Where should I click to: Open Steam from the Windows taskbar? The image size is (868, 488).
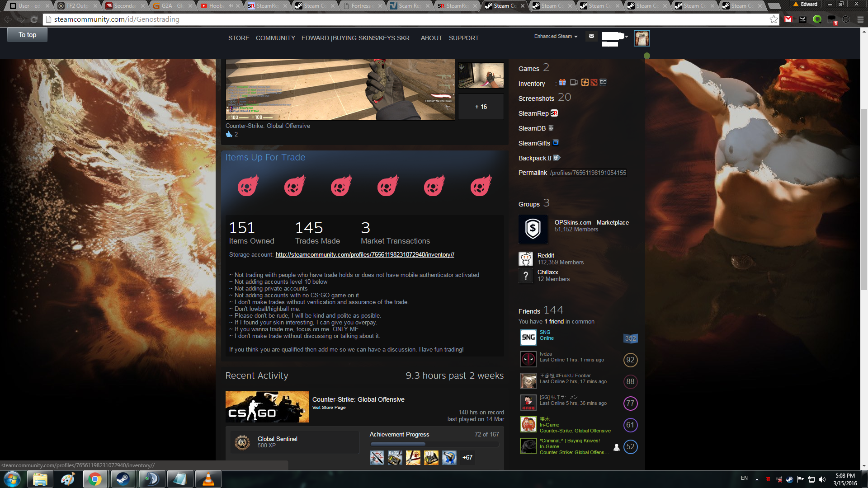point(123,479)
